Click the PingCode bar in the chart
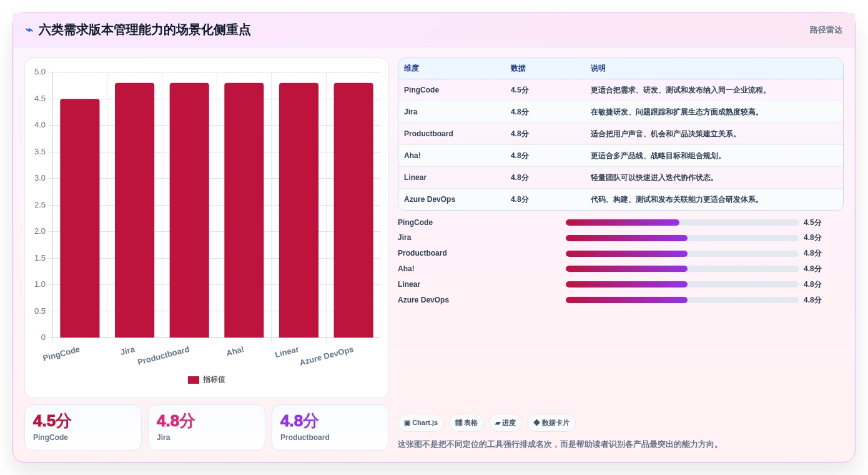 80,218
